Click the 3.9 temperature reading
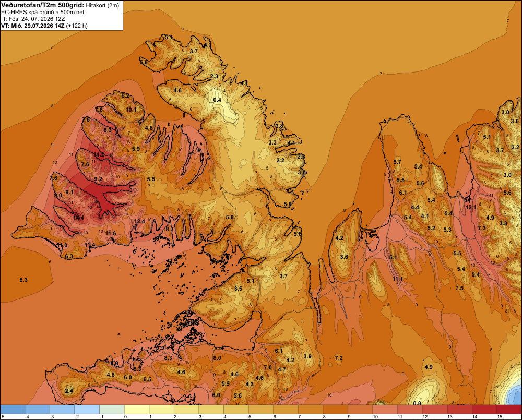The image size is (522, 420). 307,356
